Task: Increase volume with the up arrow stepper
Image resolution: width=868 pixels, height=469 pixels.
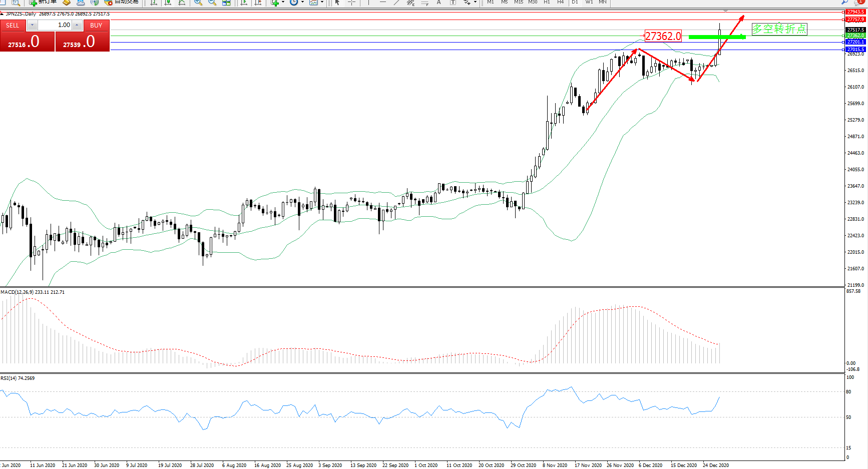Action: point(77,25)
